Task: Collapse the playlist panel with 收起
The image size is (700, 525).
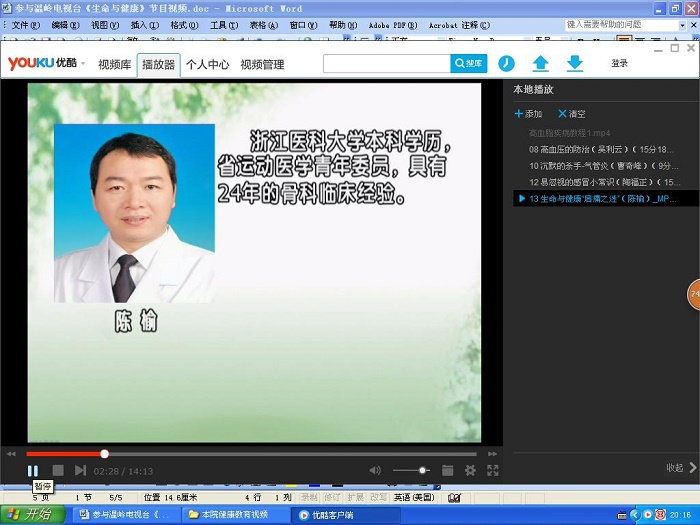Action: [681, 467]
